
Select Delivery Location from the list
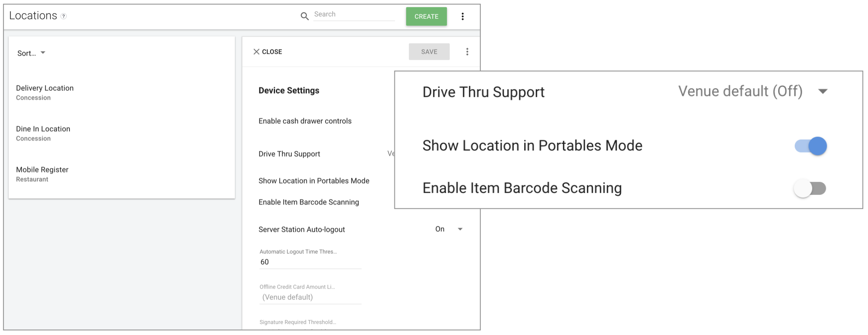pos(121,92)
